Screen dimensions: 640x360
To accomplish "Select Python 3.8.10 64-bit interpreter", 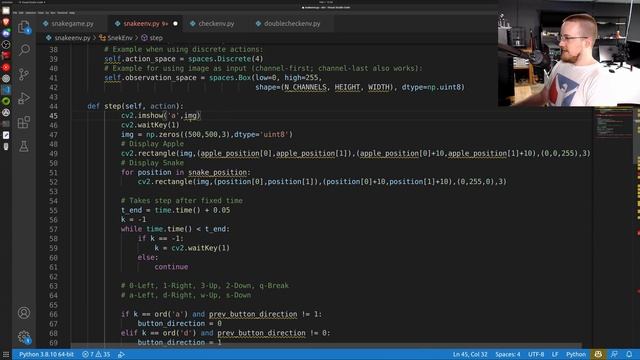I will 47,354.
